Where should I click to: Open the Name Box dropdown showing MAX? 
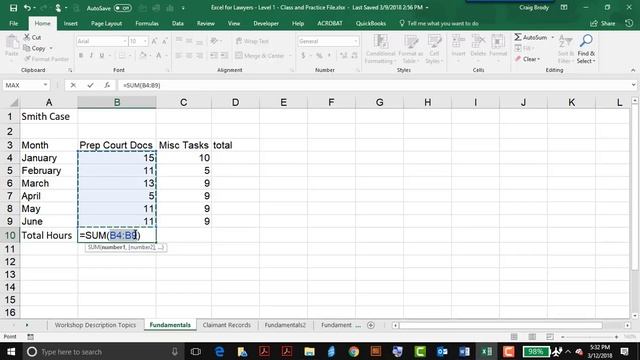pyautogui.click(x=45, y=85)
